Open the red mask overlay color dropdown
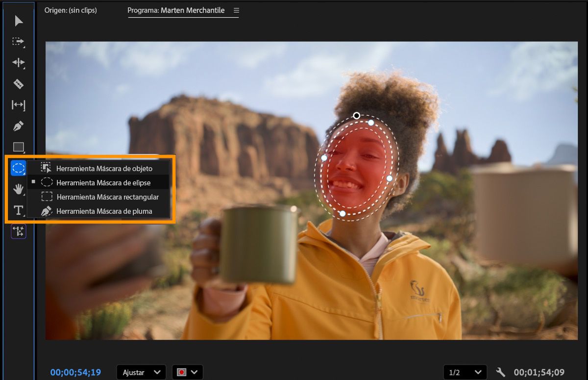 coord(188,372)
